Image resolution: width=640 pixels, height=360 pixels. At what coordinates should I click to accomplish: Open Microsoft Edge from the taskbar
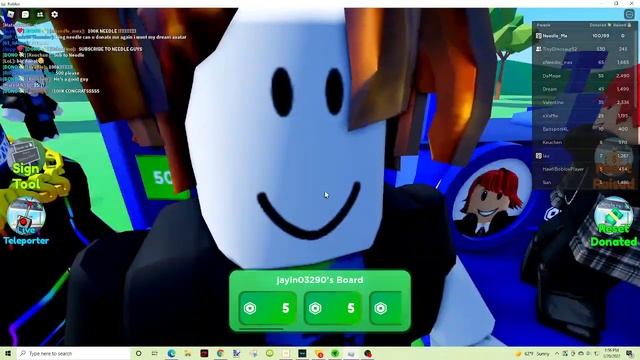click(x=171, y=353)
